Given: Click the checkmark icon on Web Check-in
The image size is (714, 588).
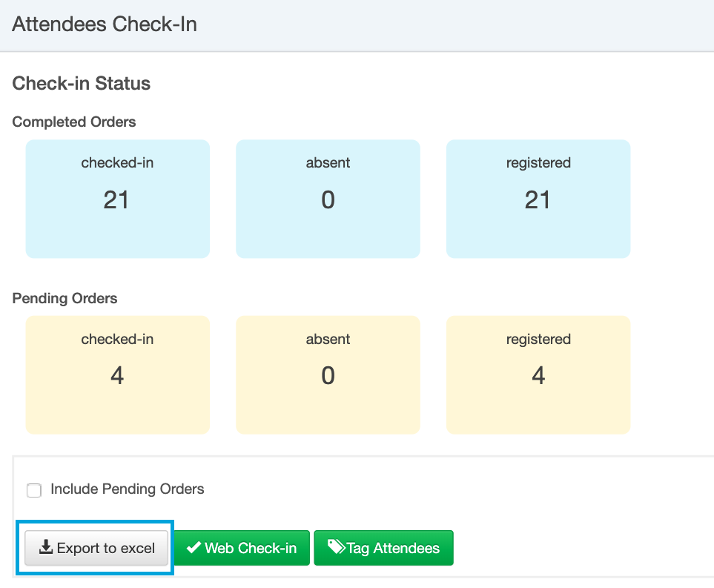Looking at the screenshot, I should [x=194, y=547].
